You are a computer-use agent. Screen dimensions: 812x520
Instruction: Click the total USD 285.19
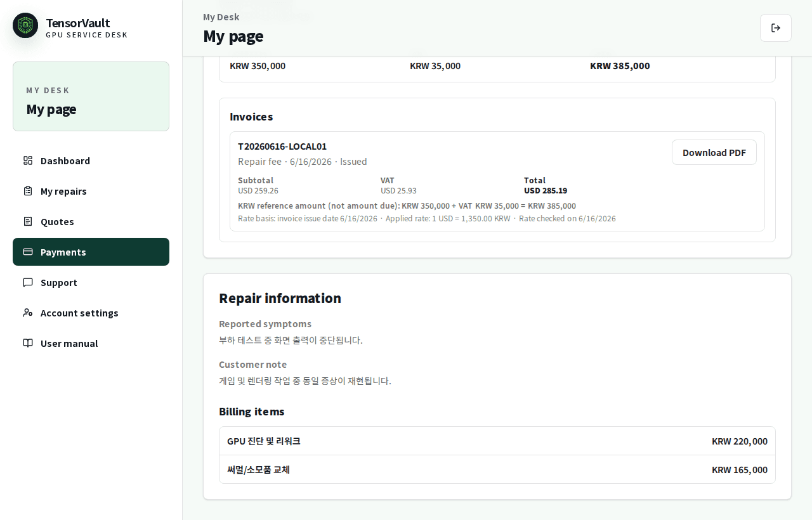546,190
